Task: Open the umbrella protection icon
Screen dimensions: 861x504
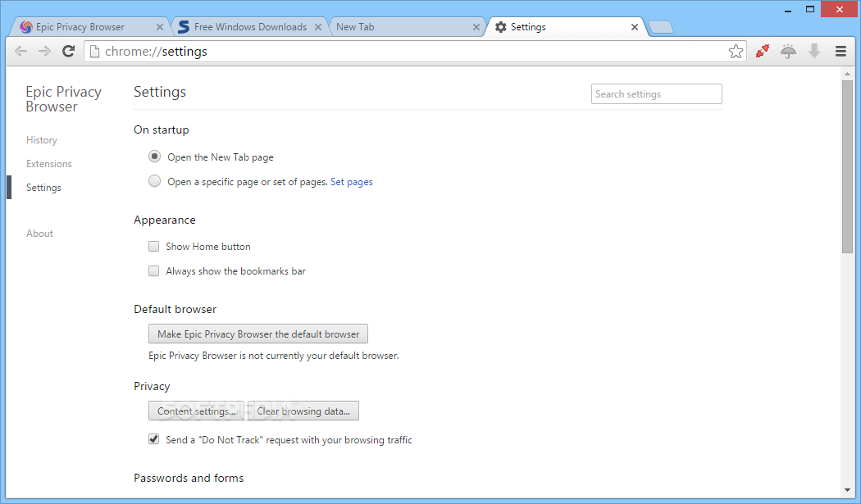Action: (x=788, y=51)
